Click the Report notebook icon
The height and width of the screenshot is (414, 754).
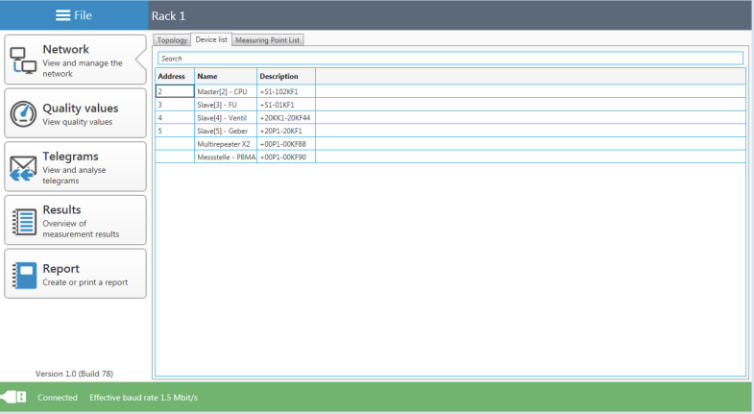coord(23,274)
